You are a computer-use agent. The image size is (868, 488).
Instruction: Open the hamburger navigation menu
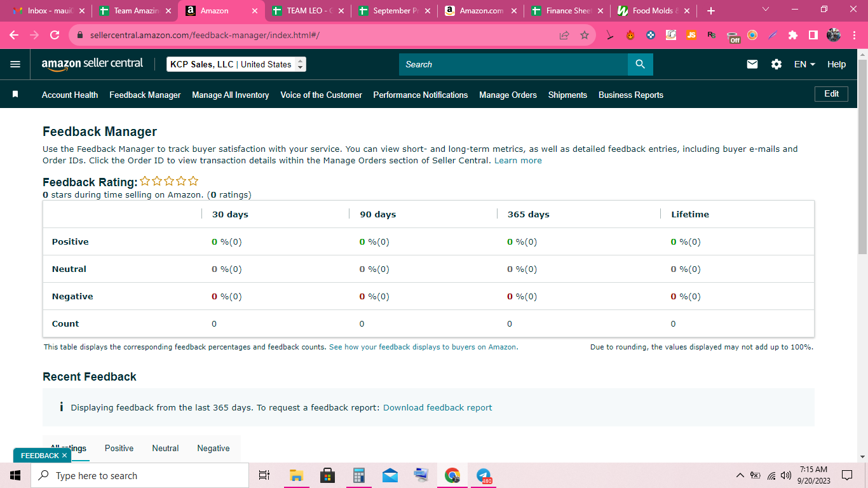tap(15, 64)
